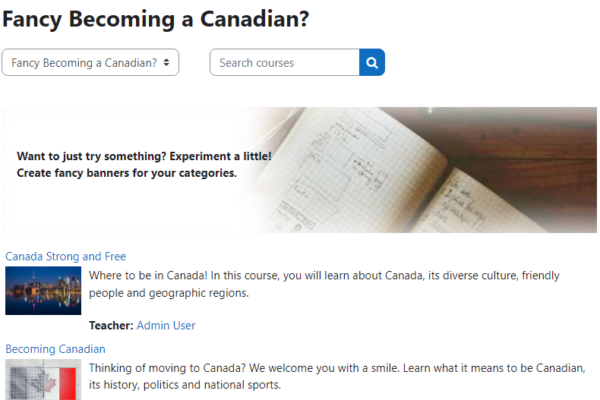Click the 'people and geographic regions' text line
600x400 pixels.
pyautogui.click(x=168, y=294)
